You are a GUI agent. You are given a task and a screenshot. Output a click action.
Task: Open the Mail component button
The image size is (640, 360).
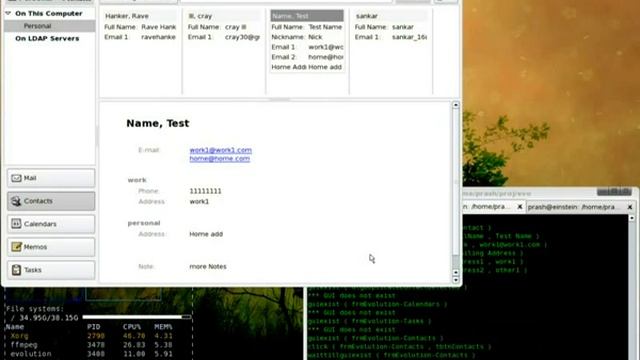tap(51, 178)
